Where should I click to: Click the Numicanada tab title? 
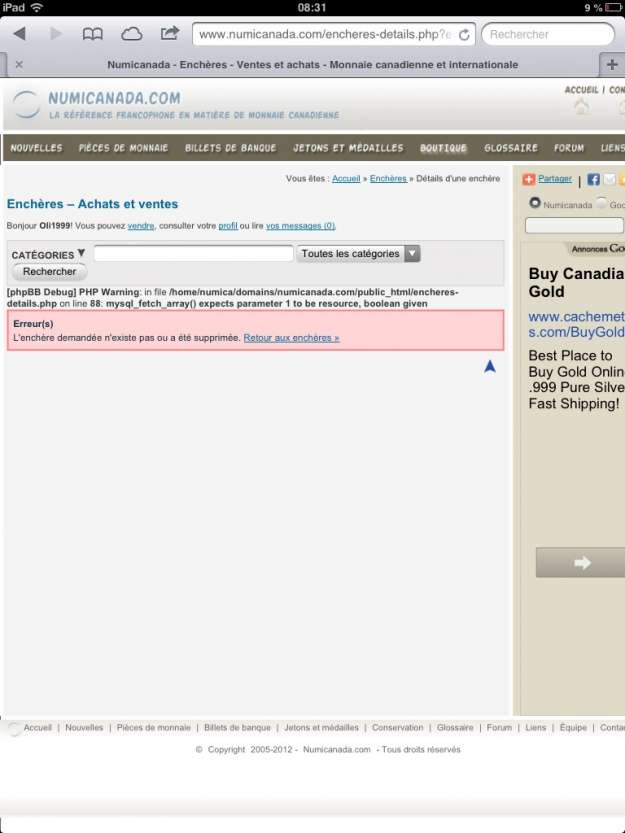[312, 64]
